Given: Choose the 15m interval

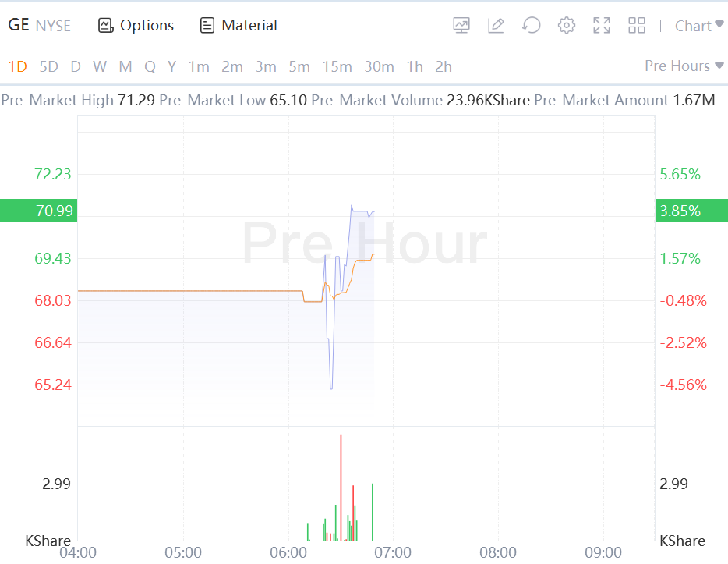Looking at the screenshot, I should click(x=337, y=67).
